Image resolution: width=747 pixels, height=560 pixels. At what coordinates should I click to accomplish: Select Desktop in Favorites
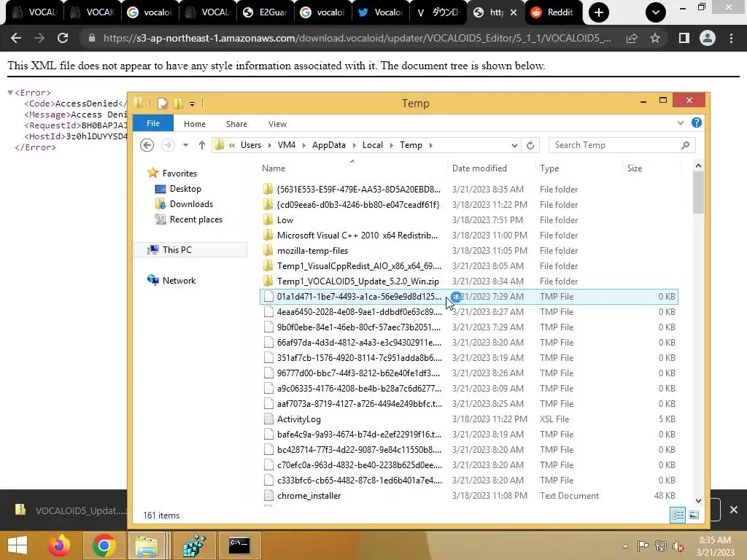[x=185, y=189]
